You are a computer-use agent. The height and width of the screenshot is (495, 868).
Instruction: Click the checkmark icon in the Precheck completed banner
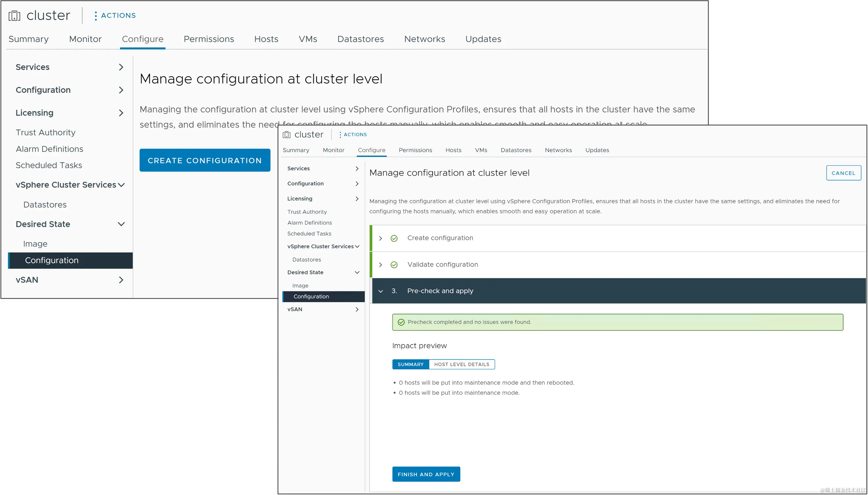[401, 322]
